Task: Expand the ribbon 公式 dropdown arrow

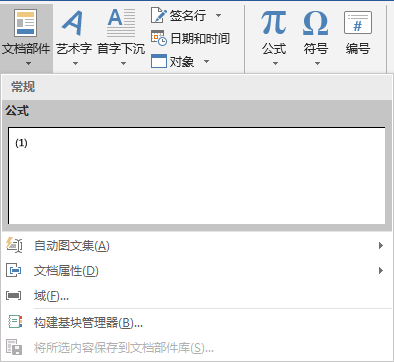Action: click(275, 63)
